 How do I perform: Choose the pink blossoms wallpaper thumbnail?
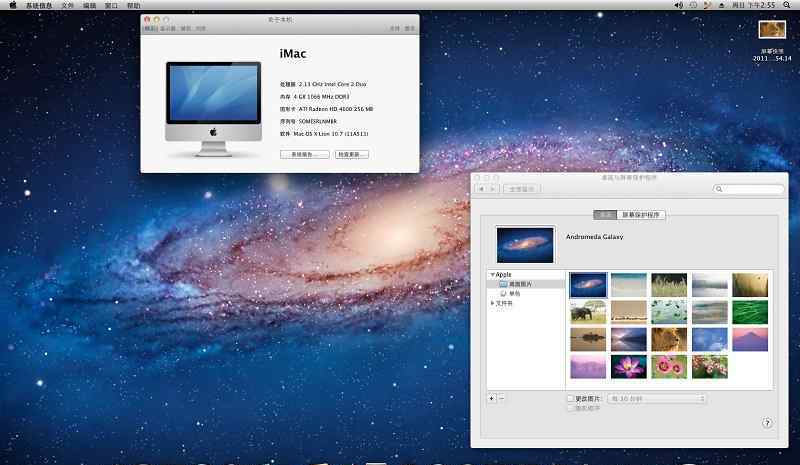tap(710, 367)
